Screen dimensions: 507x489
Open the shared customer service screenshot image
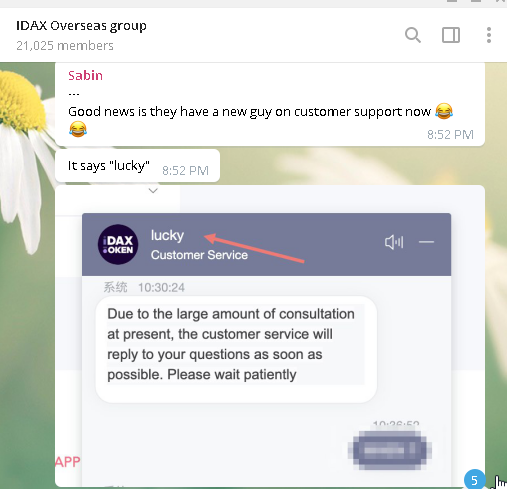click(270, 336)
